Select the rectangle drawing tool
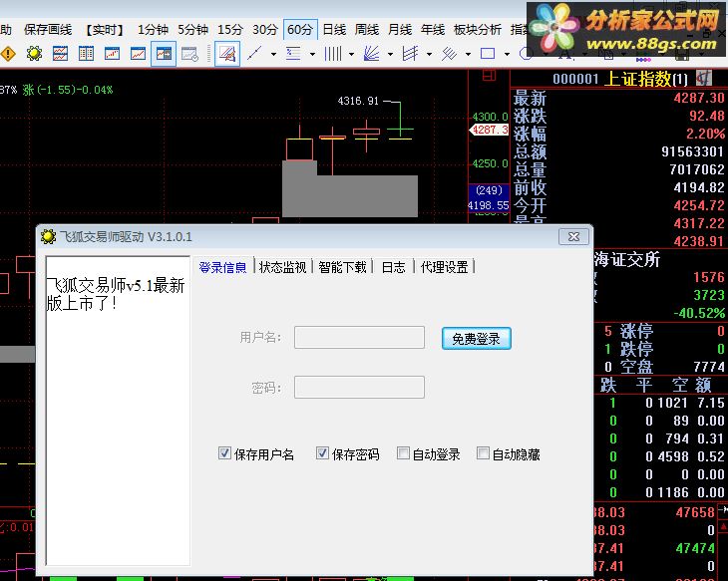The height and width of the screenshot is (581, 728). point(488,54)
